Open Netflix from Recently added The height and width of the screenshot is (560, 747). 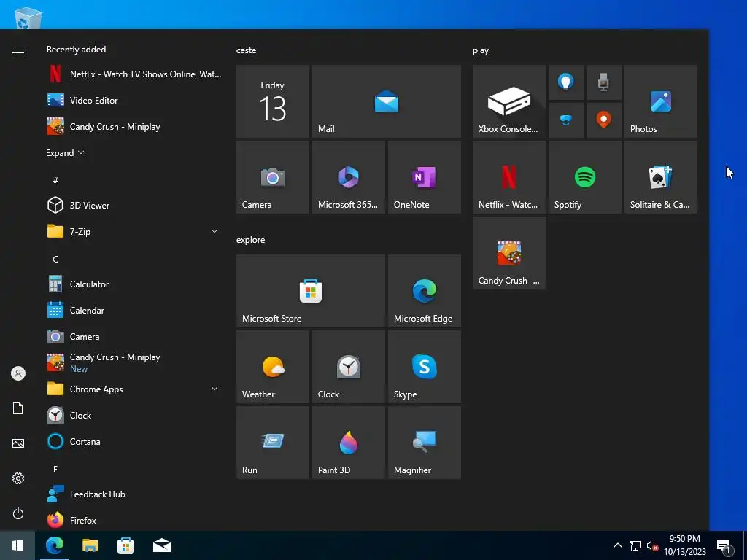pos(133,74)
